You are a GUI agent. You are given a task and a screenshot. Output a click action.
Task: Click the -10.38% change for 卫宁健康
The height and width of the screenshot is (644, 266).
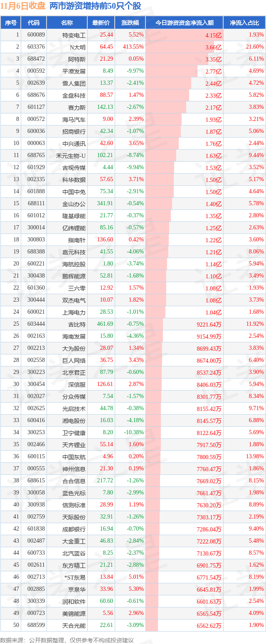tap(134, 433)
